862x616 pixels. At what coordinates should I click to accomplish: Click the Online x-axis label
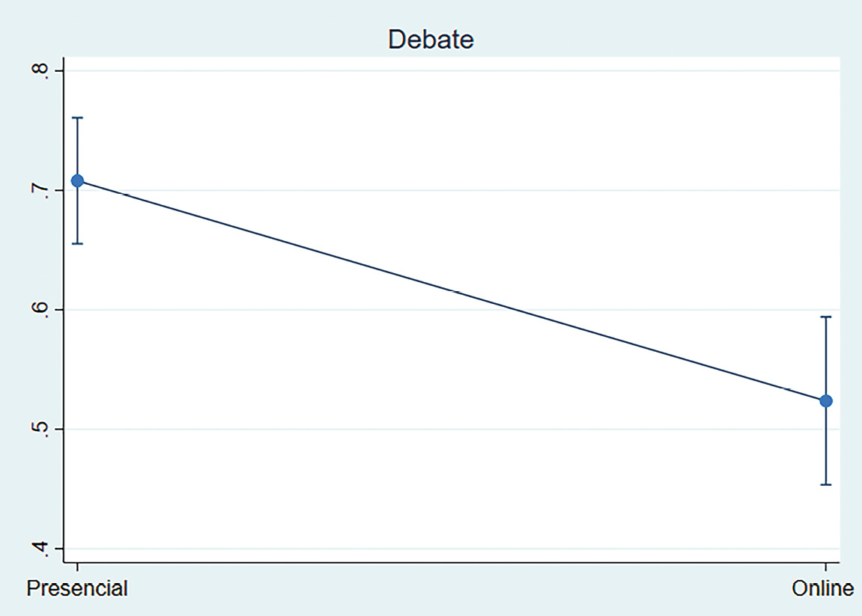[x=823, y=588]
